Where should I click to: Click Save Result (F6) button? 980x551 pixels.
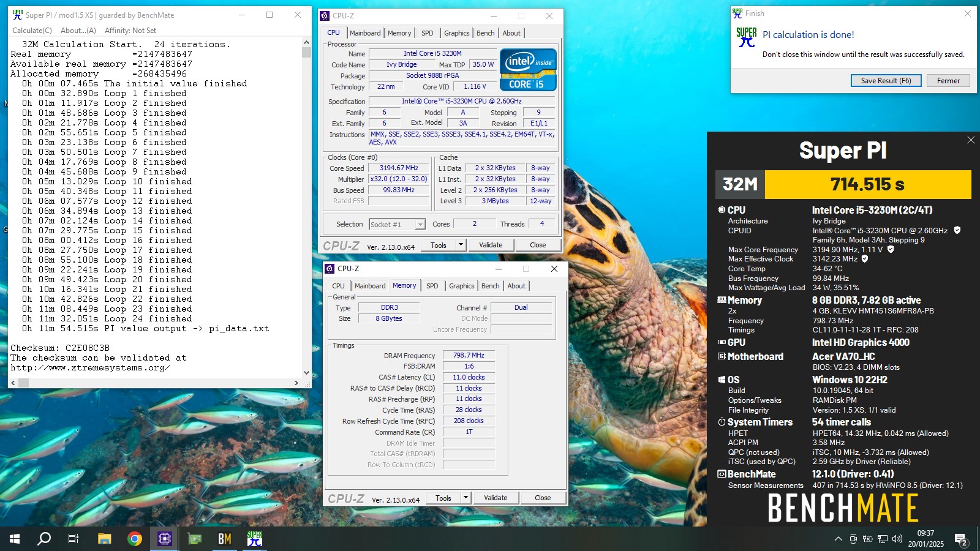click(x=886, y=81)
